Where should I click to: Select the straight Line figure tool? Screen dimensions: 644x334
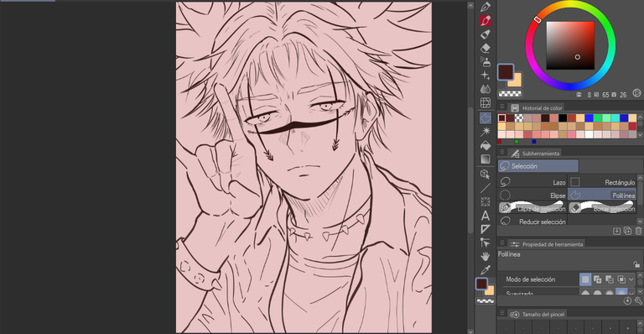coord(485,188)
